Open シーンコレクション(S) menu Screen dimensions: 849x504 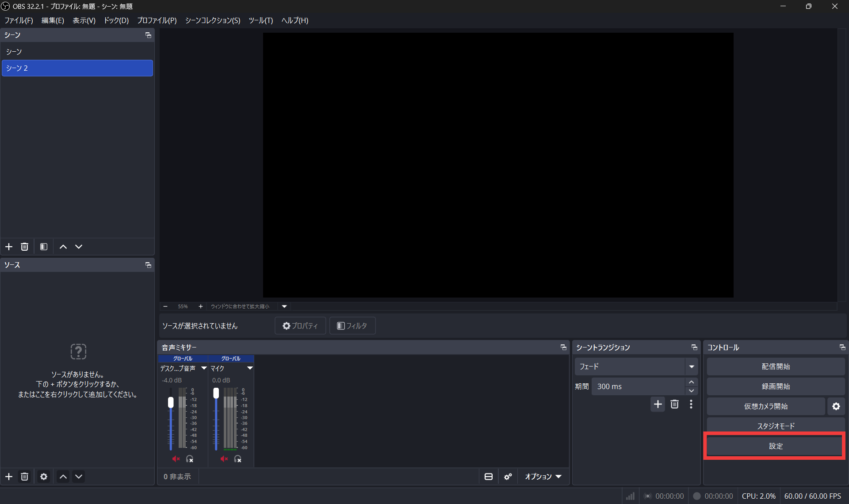(213, 20)
